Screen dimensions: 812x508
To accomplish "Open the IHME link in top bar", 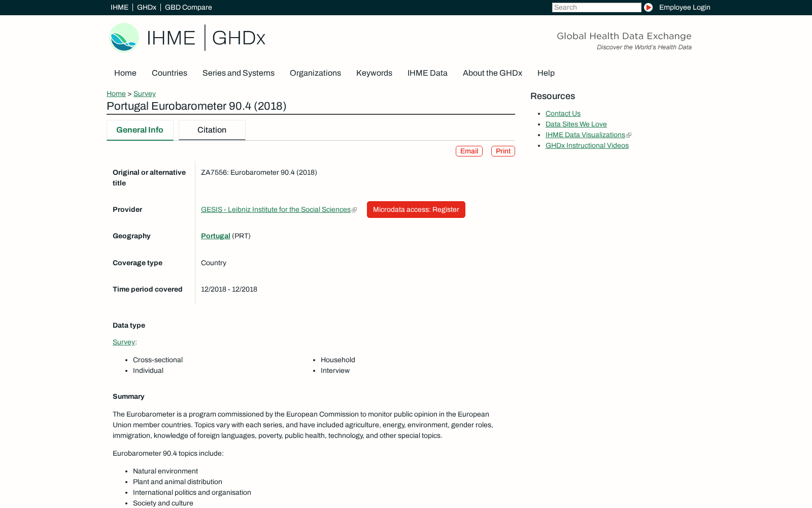I will point(119,7).
